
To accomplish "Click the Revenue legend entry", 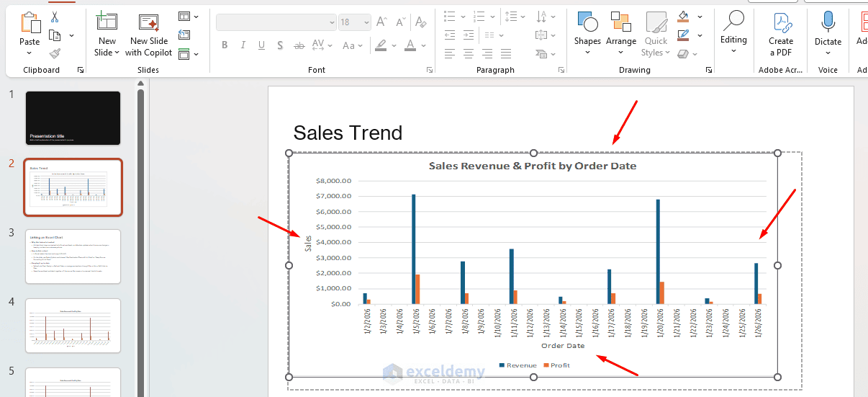I will 517,365.
